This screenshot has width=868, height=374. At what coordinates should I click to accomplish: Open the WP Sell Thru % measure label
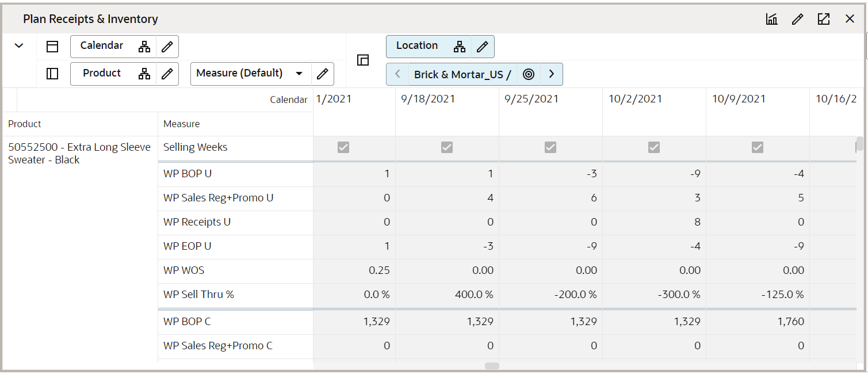tap(198, 294)
